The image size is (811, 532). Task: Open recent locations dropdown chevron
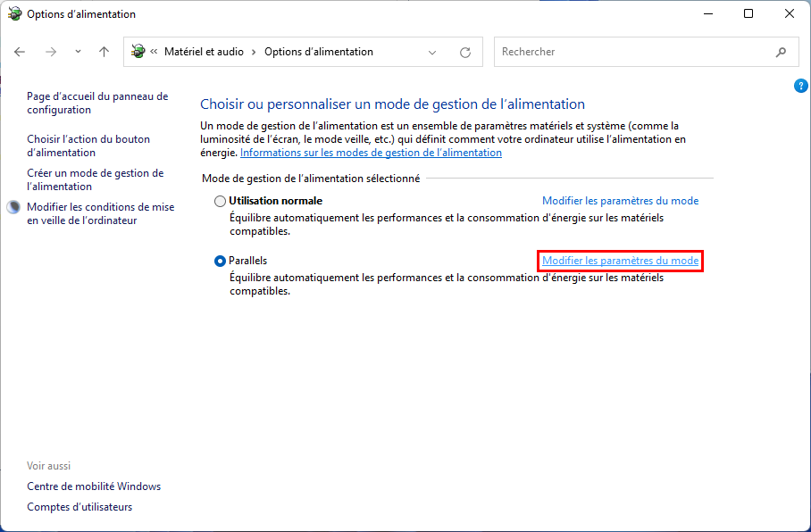[x=78, y=52]
